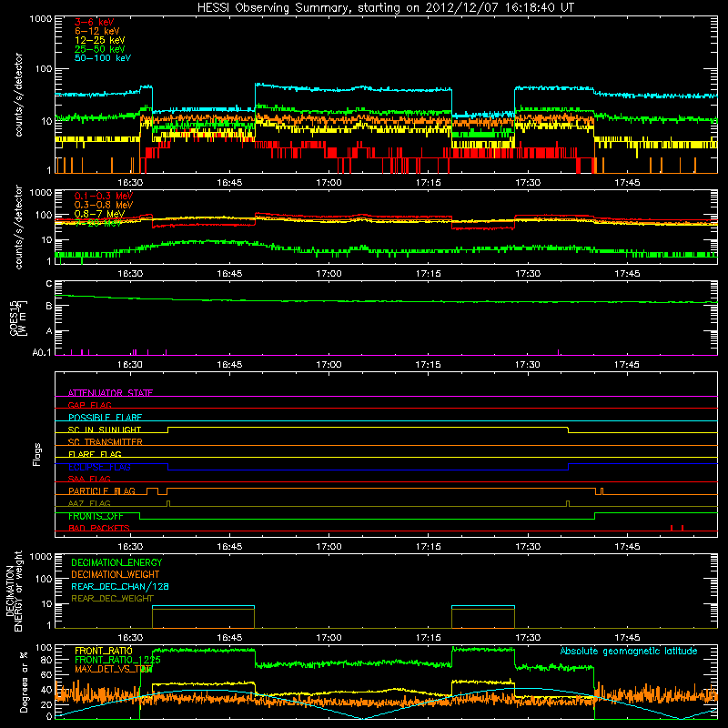Click the 16:45 tick under the MeV panel
The width and height of the screenshot is (728, 728).
point(229,274)
